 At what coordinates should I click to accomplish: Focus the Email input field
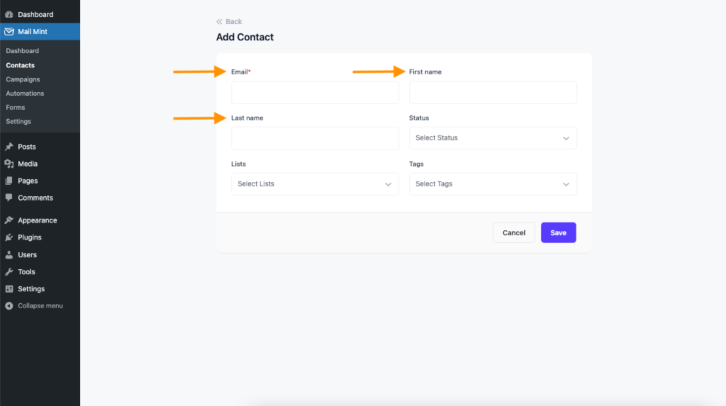tap(315, 93)
